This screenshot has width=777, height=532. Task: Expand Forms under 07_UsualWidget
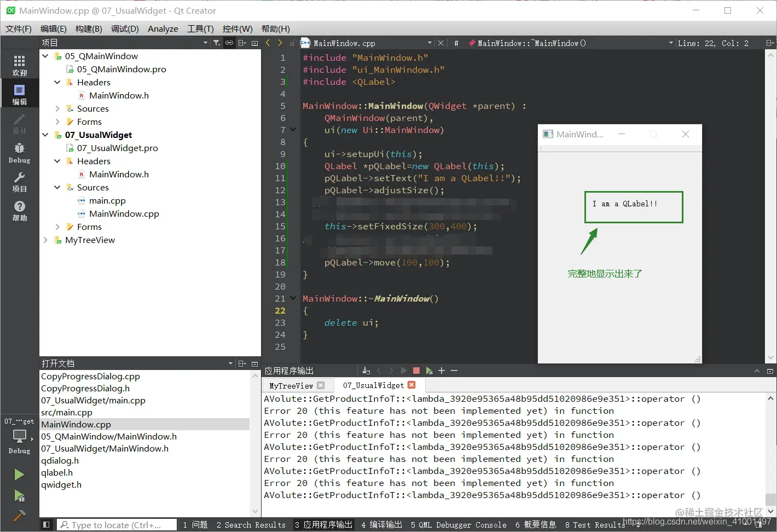57,227
